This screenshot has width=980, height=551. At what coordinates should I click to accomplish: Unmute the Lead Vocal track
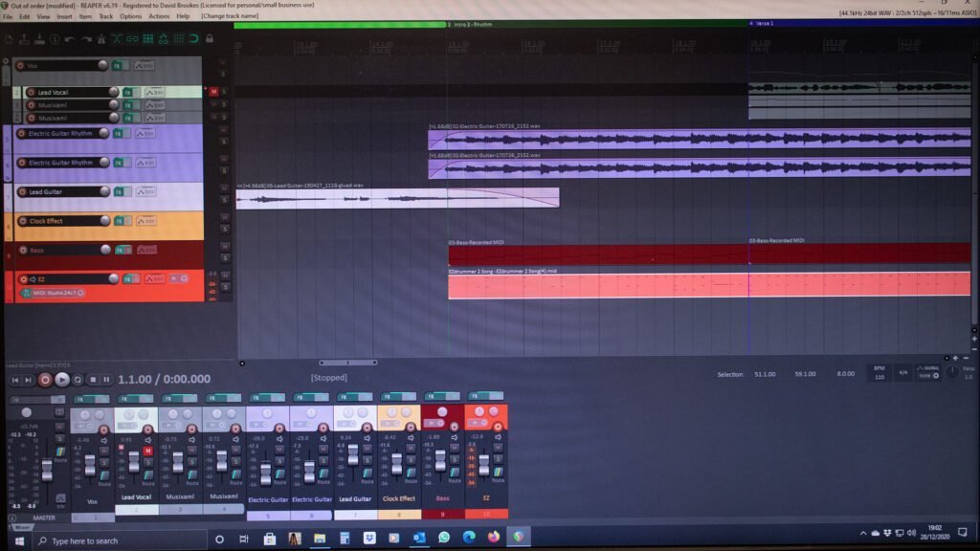(x=213, y=92)
